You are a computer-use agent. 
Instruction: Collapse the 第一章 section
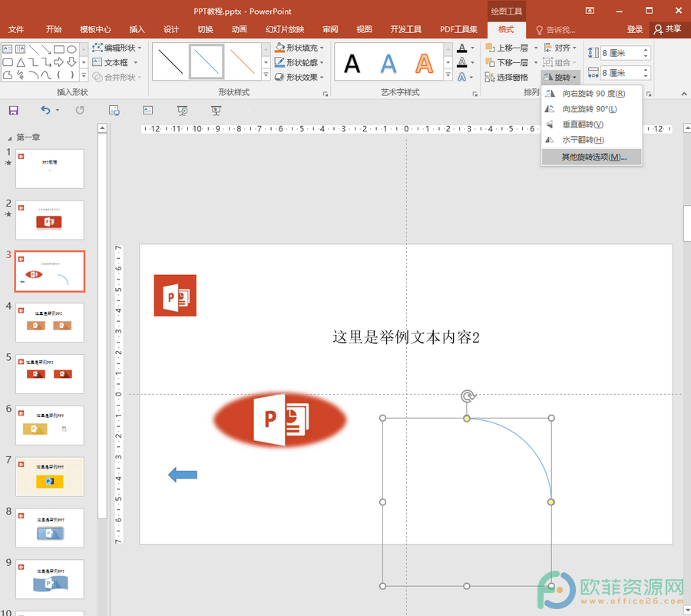point(9,138)
